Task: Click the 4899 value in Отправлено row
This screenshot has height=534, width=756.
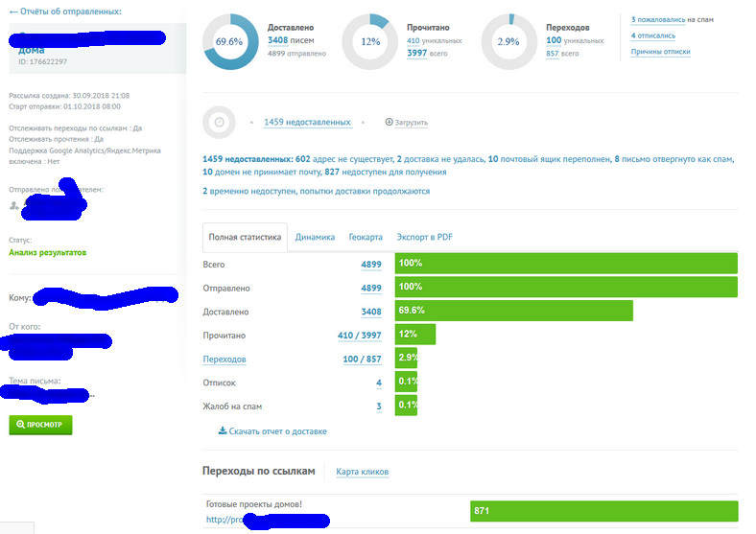Action: tap(371, 288)
